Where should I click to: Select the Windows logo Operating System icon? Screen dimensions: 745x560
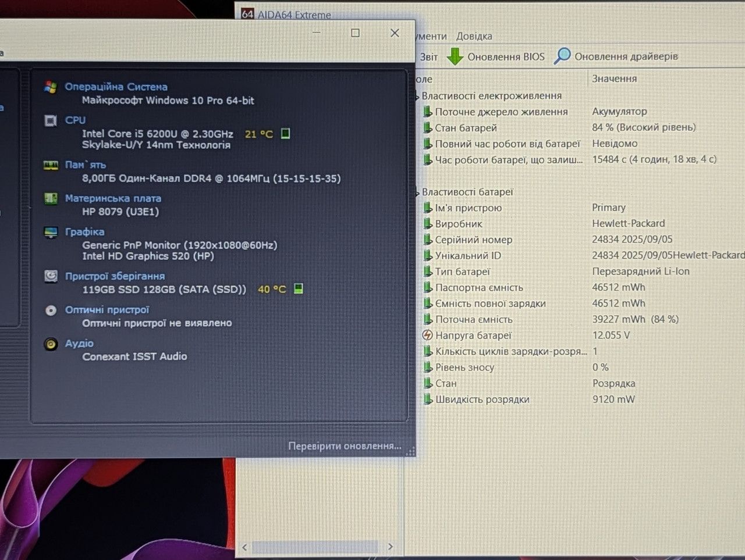point(51,87)
